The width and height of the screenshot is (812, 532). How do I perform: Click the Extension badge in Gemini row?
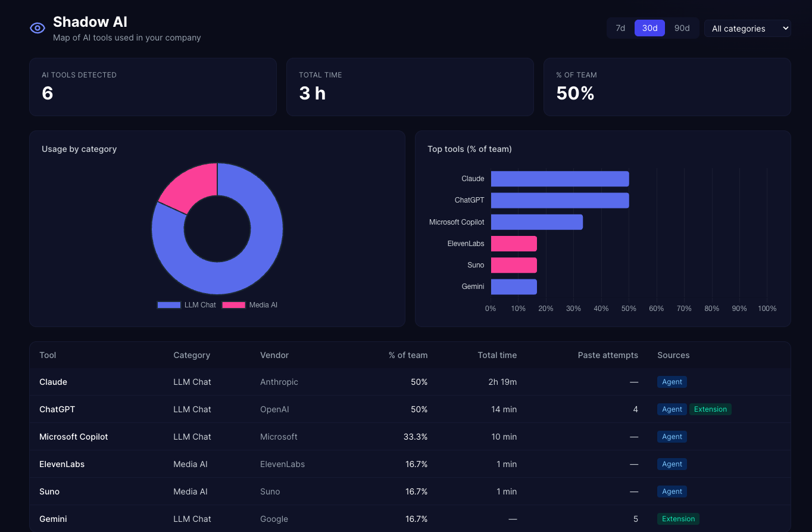click(678, 519)
